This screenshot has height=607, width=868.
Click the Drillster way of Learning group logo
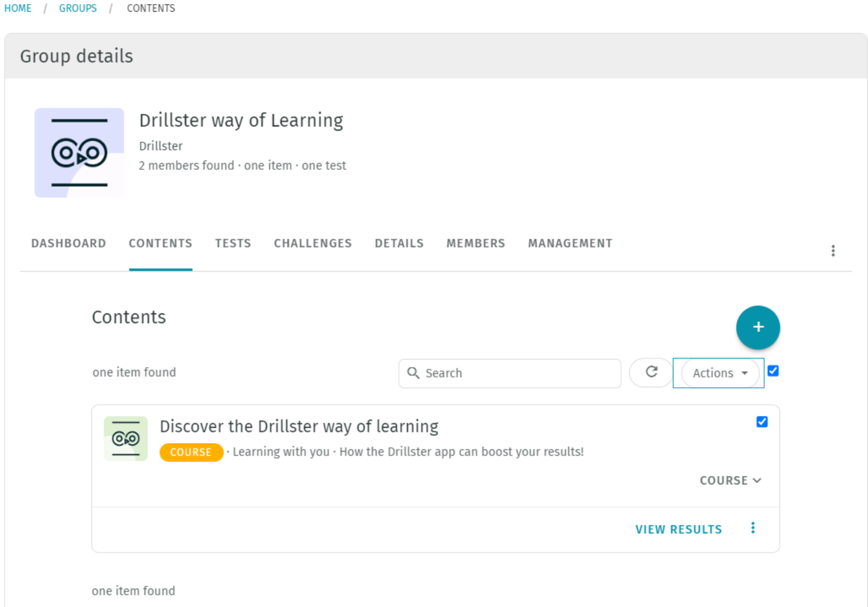79,153
